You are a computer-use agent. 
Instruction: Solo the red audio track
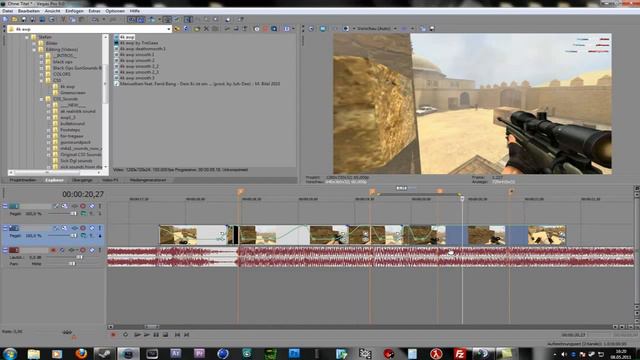coord(100,250)
